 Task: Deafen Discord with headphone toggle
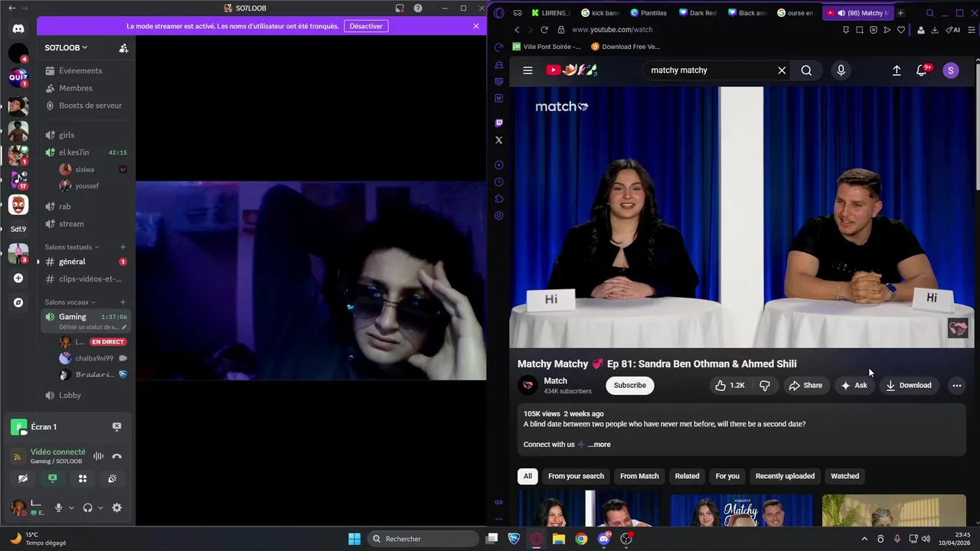pyautogui.click(x=87, y=507)
